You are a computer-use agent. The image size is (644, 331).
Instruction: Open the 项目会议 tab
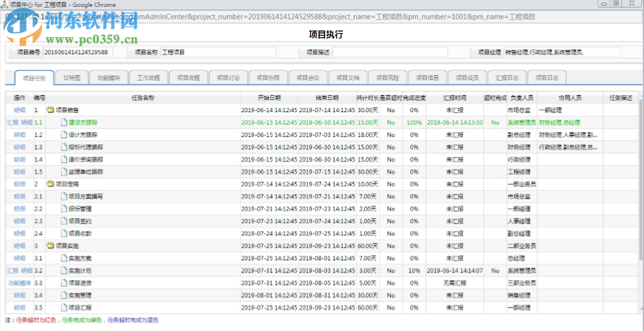coord(308,78)
